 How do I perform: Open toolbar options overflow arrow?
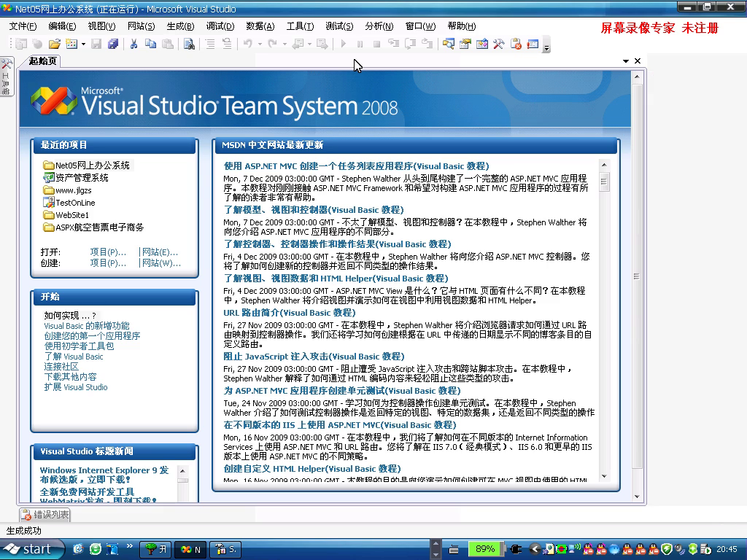[546, 44]
